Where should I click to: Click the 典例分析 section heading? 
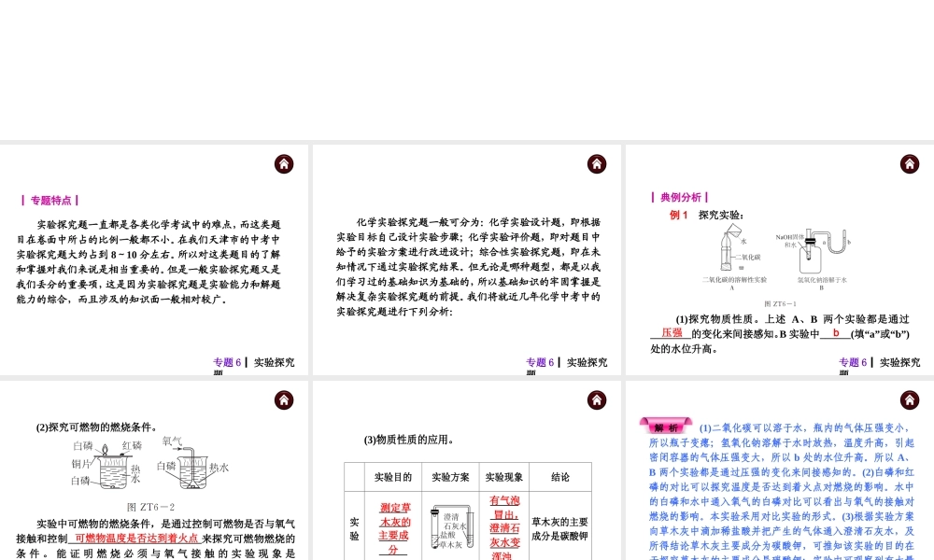pyautogui.click(x=680, y=197)
